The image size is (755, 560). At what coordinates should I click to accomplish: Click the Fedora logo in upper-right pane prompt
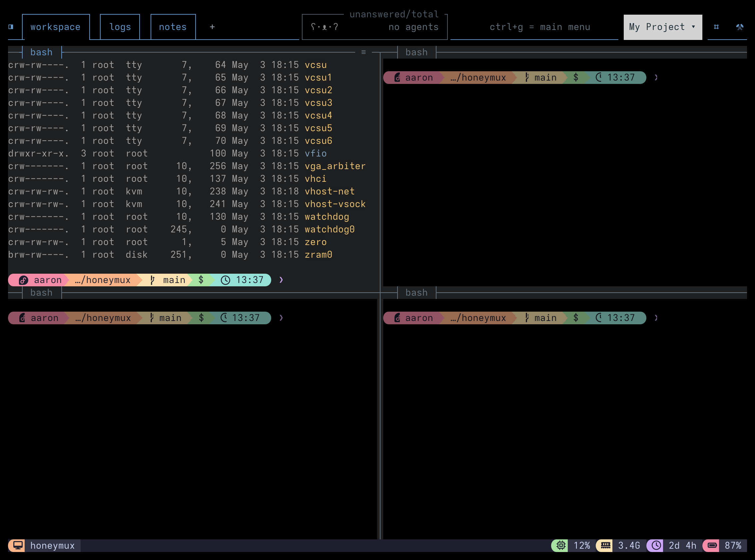pyautogui.click(x=398, y=78)
